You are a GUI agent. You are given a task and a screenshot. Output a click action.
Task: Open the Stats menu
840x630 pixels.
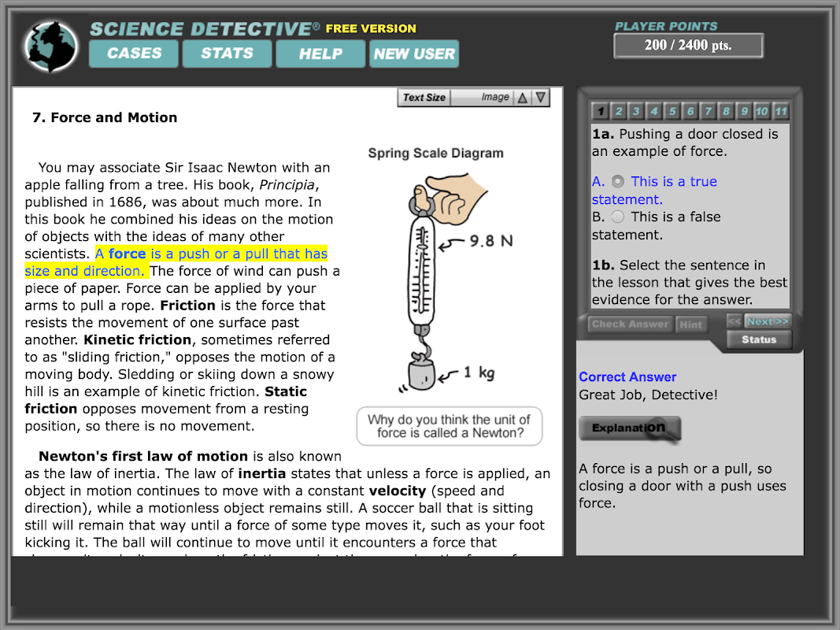(x=228, y=54)
